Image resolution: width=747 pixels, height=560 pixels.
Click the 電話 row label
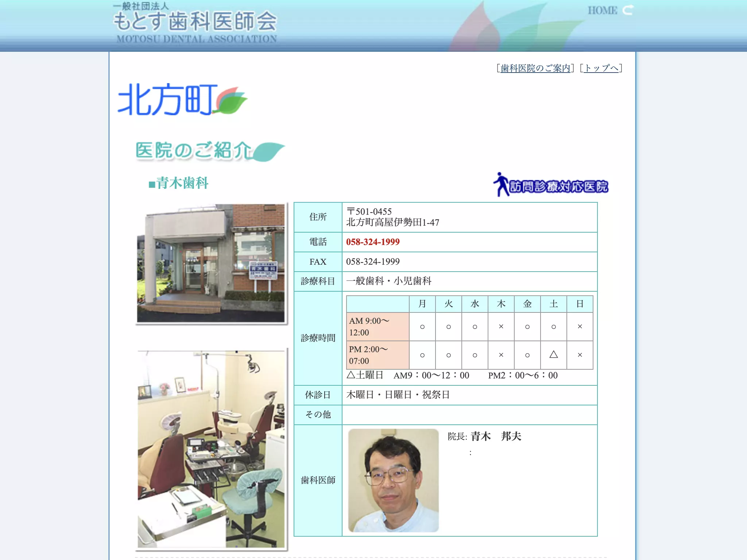click(318, 242)
